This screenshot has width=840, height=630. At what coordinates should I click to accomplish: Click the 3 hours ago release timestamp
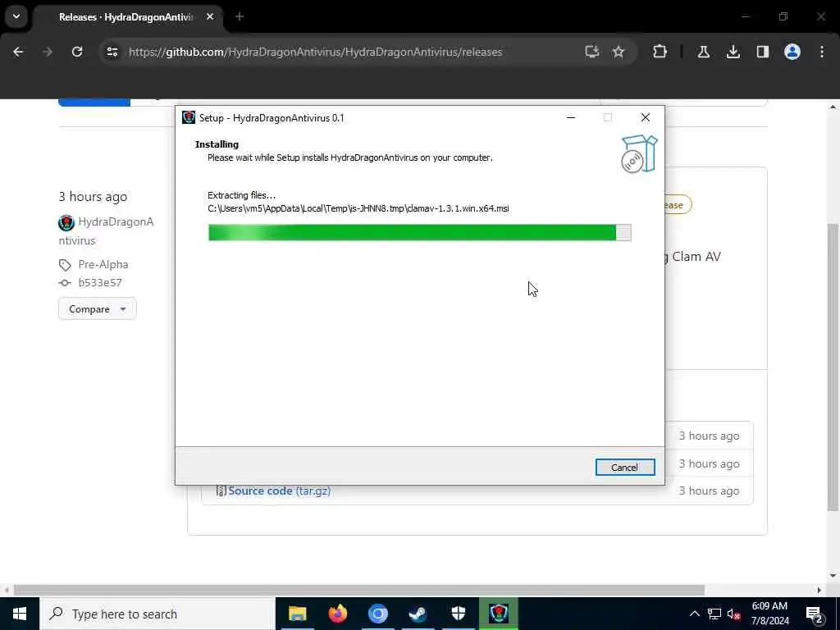(93, 197)
